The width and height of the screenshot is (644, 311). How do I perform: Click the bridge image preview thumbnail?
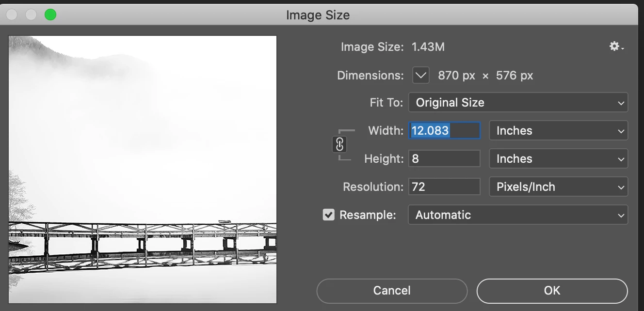pos(143,170)
